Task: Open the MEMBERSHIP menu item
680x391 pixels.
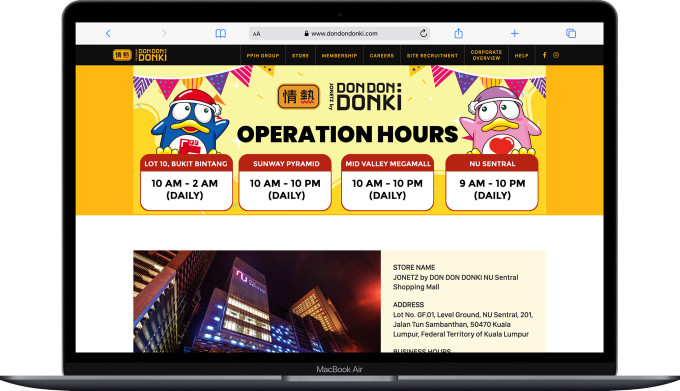Action: click(x=339, y=55)
